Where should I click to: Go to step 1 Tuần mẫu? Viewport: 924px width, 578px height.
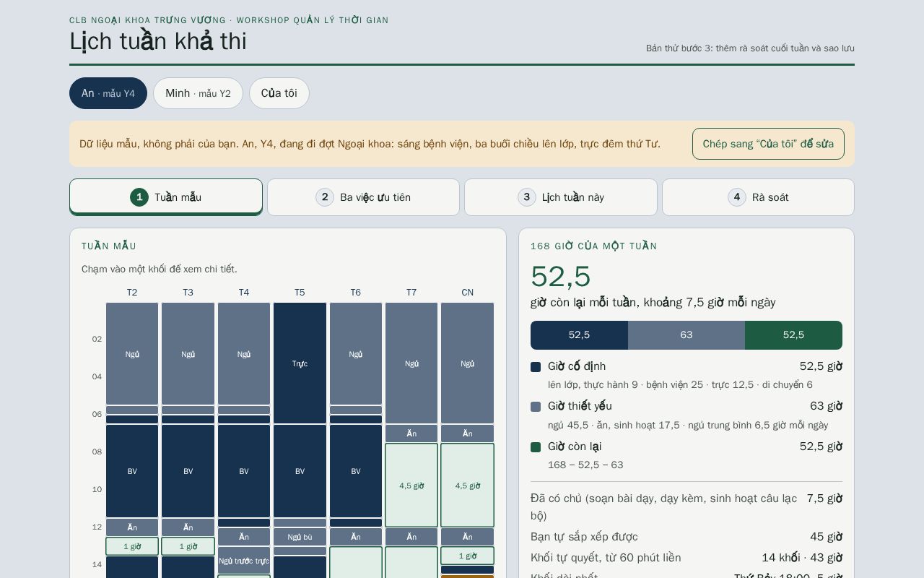tap(166, 197)
